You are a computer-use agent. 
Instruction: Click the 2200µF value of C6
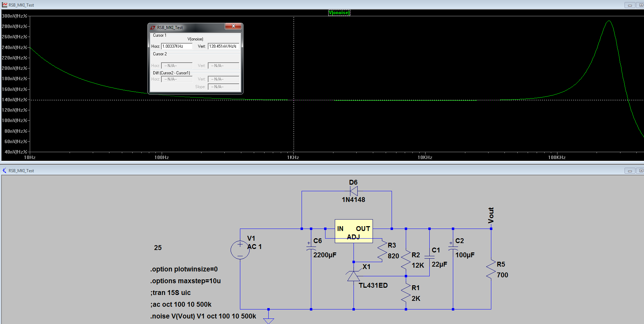(x=325, y=255)
